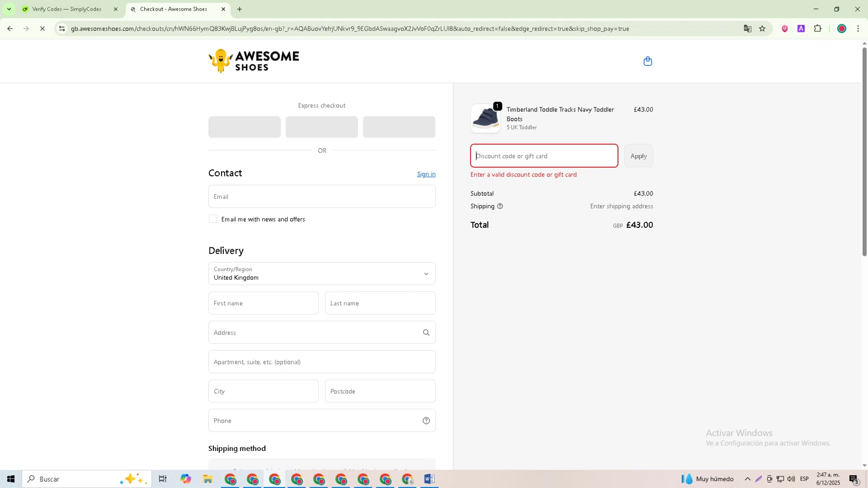
Task: Stop loading the page
Action: click(42, 28)
